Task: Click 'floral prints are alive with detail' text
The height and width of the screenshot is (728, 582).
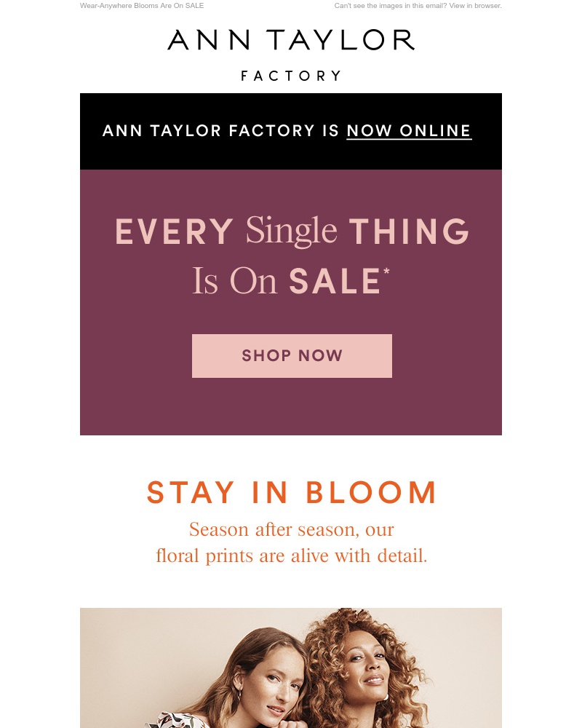Action: point(292,555)
